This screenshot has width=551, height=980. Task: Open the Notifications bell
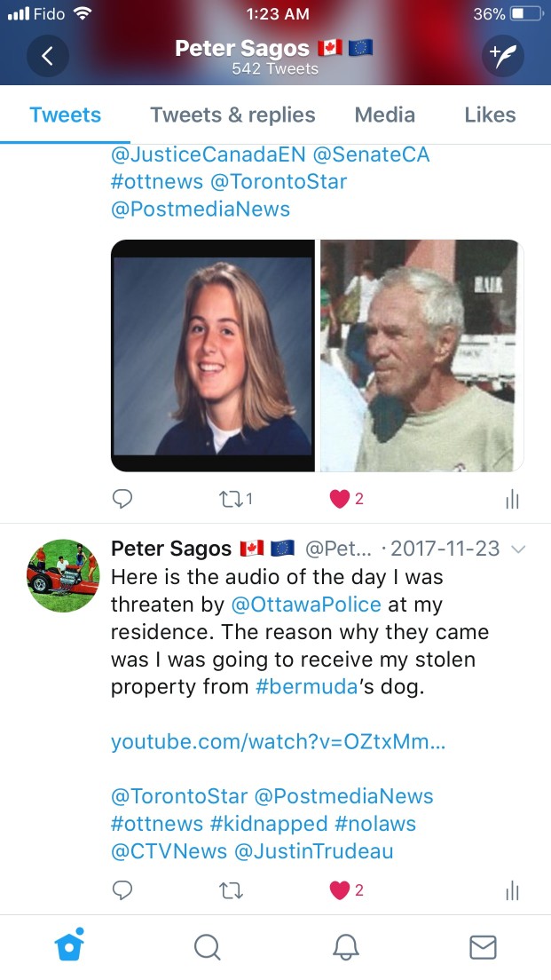345,947
